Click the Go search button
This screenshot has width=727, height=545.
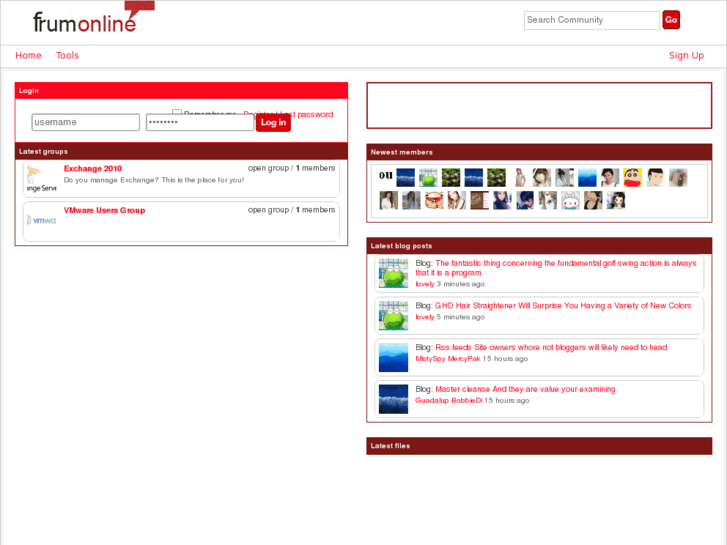click(x=671, y=20)
